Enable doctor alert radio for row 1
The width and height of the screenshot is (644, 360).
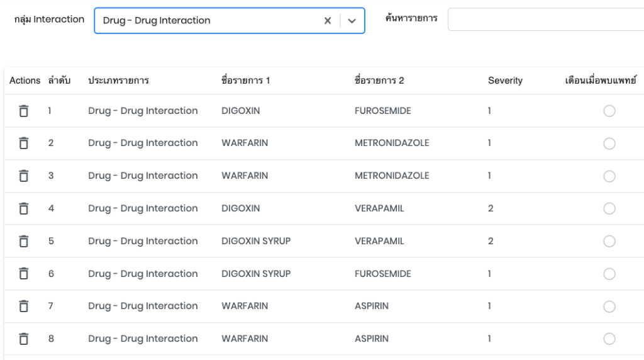click(x=609, y=111)
